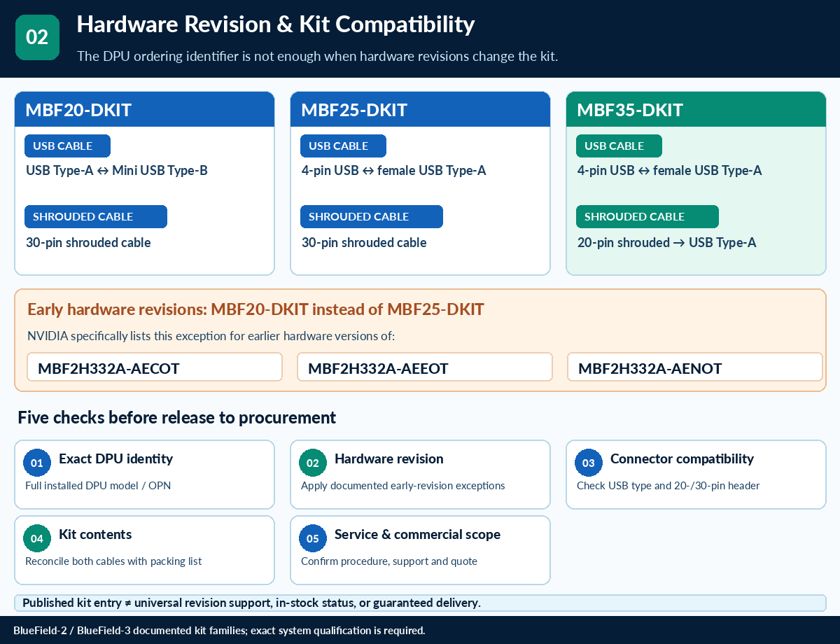
Task: Click the 03 circle for Connector compatibility
Action: pos(589,463)
